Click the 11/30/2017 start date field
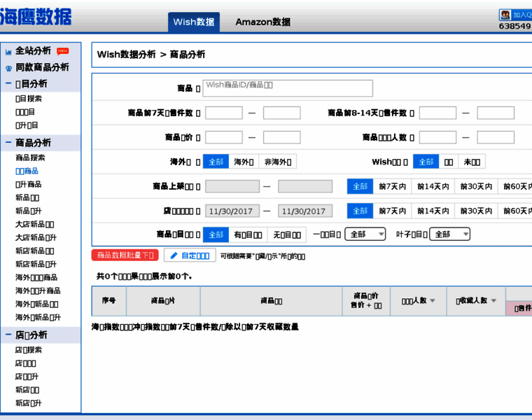The height and width of the screenshot is (420, 532). [232, 211]
